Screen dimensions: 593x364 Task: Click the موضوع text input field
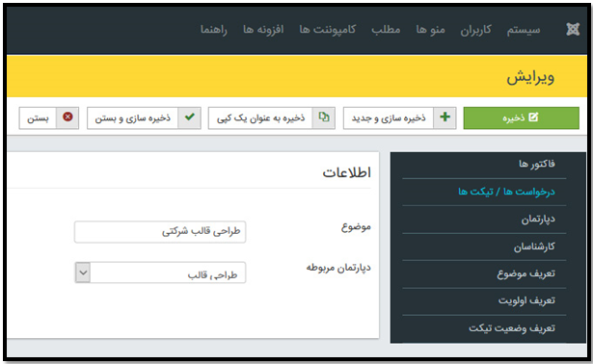click(x=160, y=231)
